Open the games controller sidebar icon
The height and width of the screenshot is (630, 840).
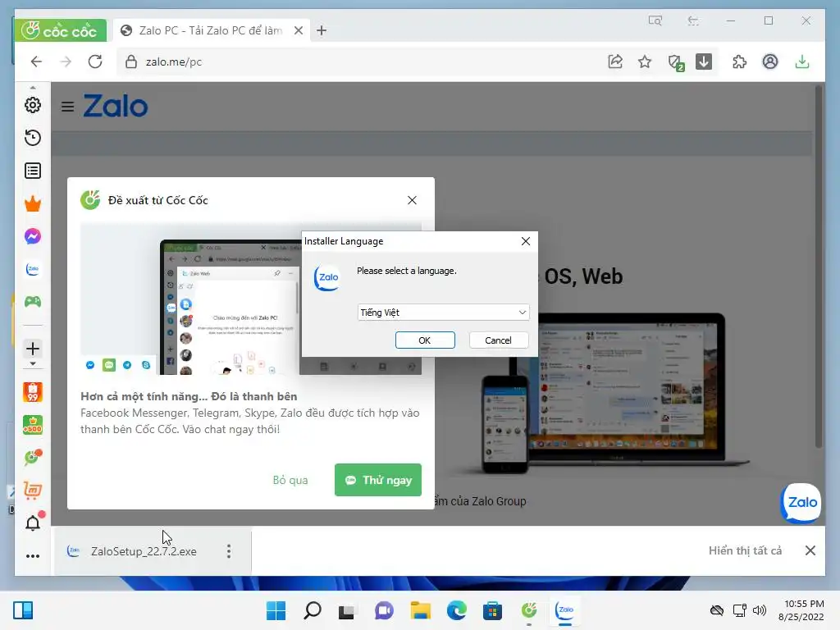[x=33, y=302]
